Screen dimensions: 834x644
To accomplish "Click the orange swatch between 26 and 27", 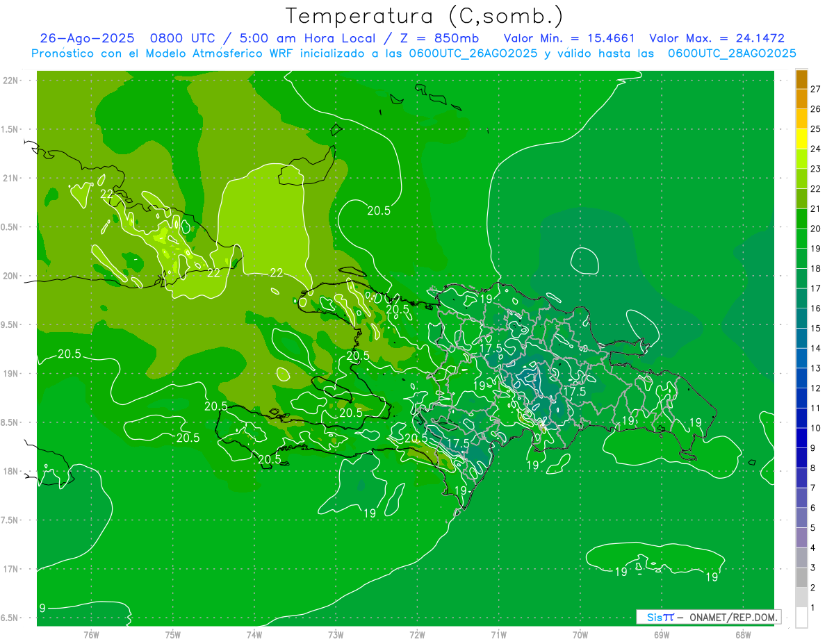I will coord(801,99).
